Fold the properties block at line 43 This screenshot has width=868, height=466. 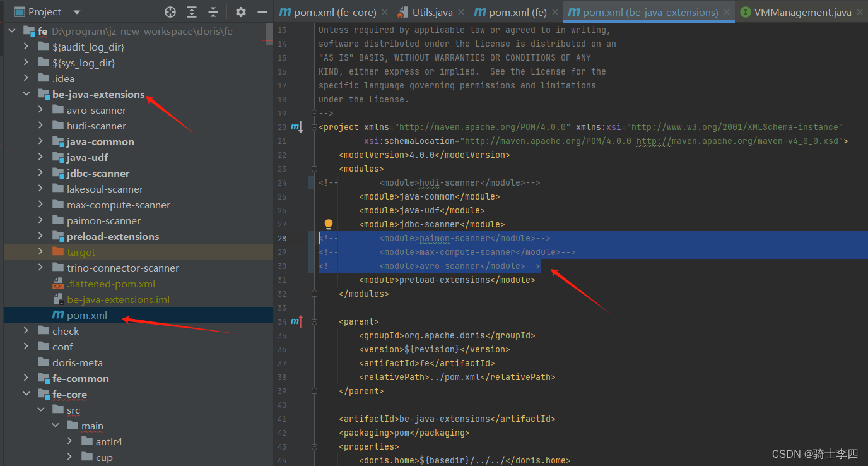(314, 446)
